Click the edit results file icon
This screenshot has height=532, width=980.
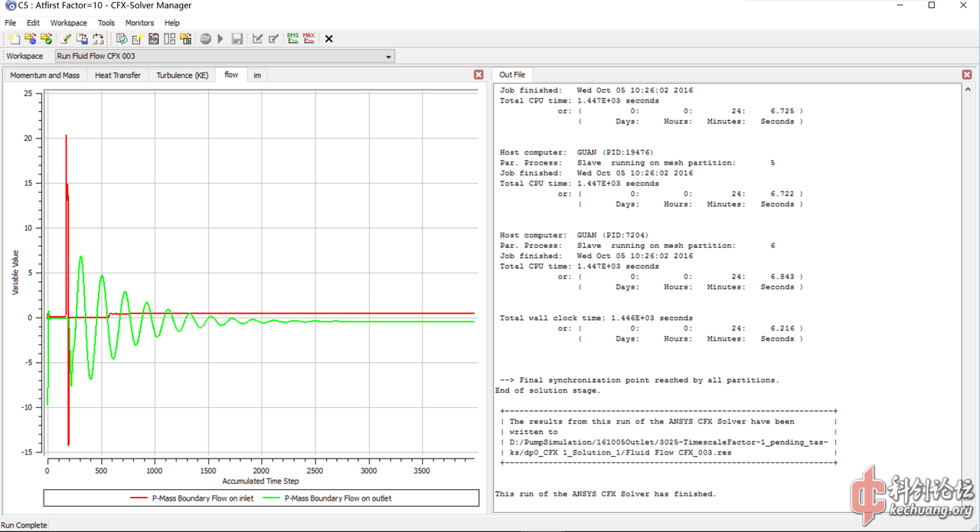[x=273, y=39]
